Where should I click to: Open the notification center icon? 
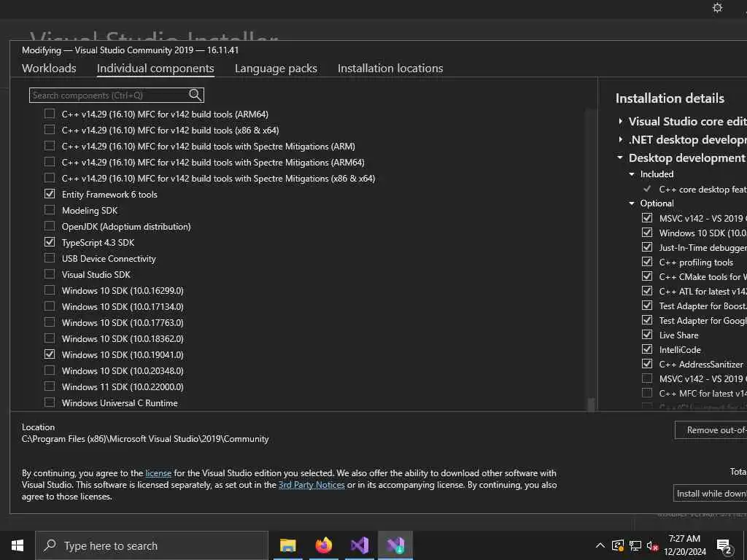pos(724,546)
